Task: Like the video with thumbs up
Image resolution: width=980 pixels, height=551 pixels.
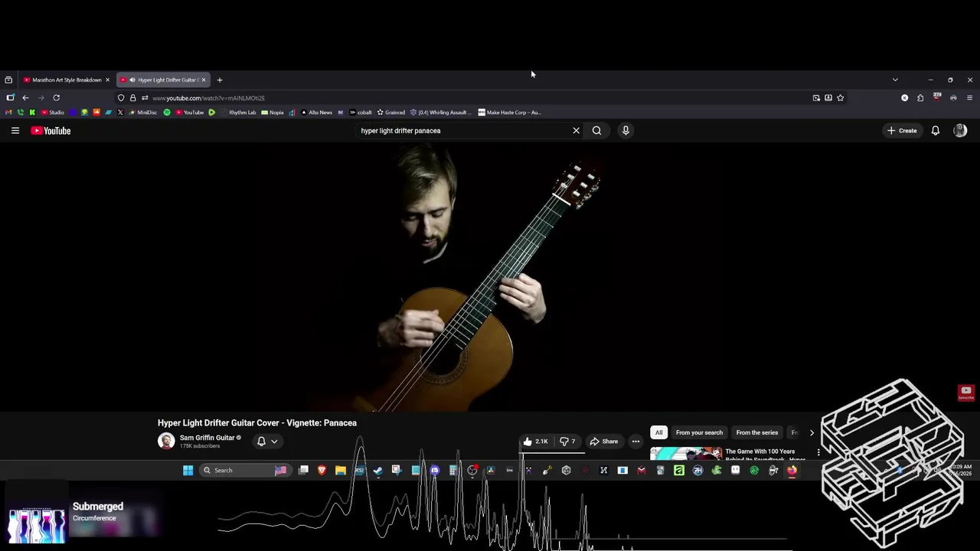Action: (536, 442)
